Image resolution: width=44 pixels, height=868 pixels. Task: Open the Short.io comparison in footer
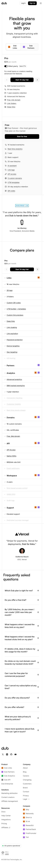tap(27, 817)
